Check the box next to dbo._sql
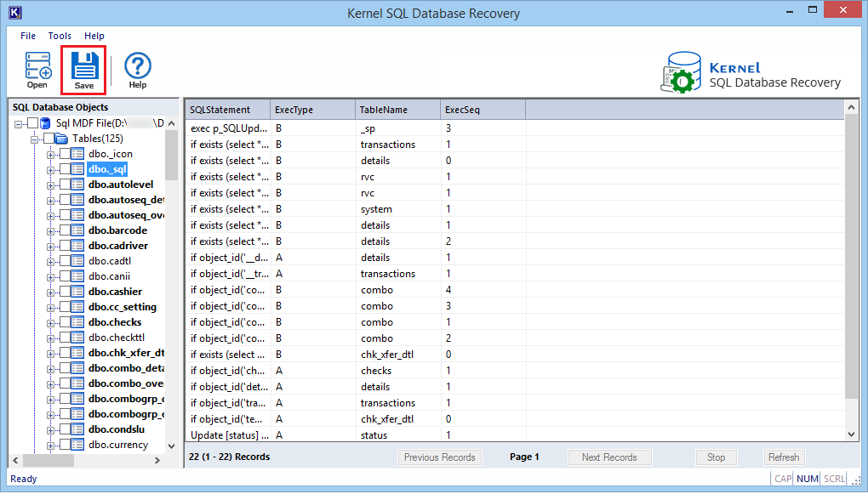This screenshot has width=868, height=494. pos(65,169)
